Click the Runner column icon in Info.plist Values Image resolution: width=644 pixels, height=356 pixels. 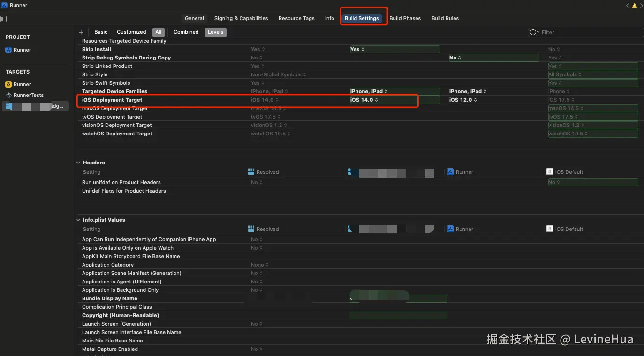tap(450, 229)
